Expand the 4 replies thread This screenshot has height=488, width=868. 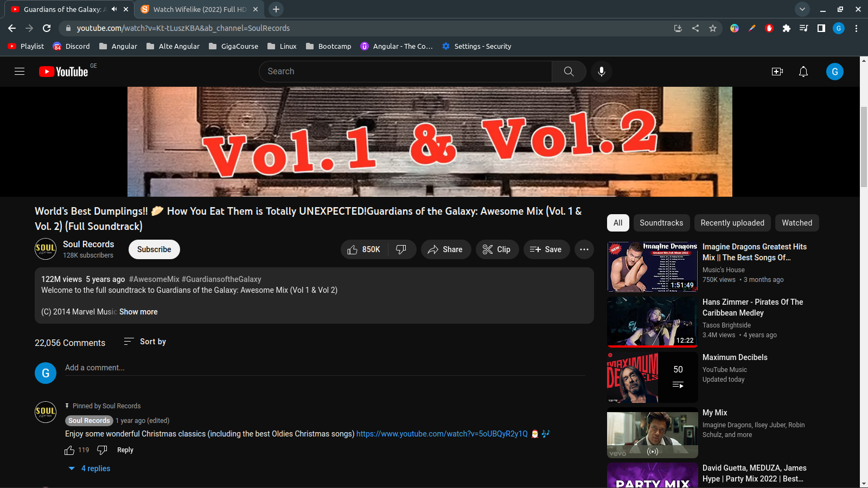point(90,468)
